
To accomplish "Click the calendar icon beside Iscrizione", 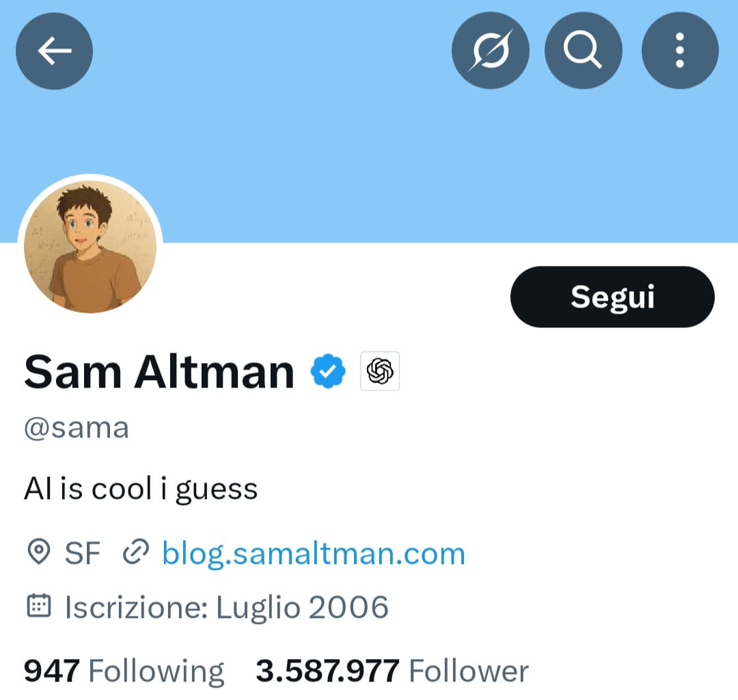I will coord(38,606).
